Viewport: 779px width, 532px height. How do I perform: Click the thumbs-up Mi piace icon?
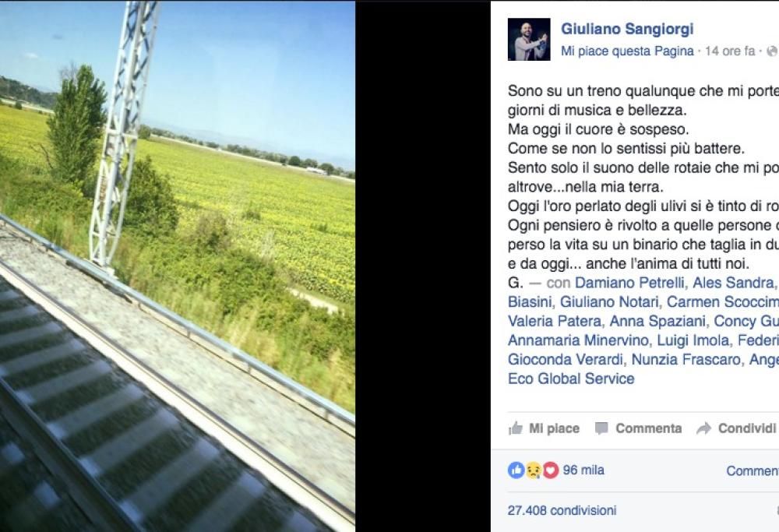coord(516,428)
